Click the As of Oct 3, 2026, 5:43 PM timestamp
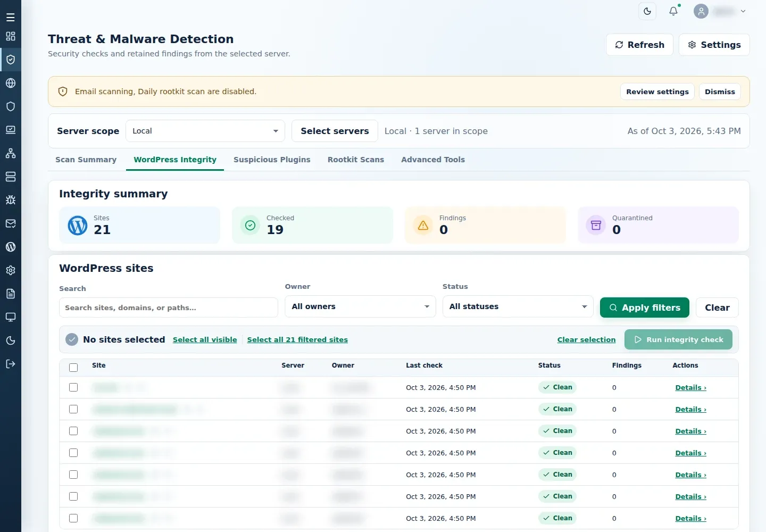Image resolution: width=766 pixels, height=532 pixels. click(684, 131)
